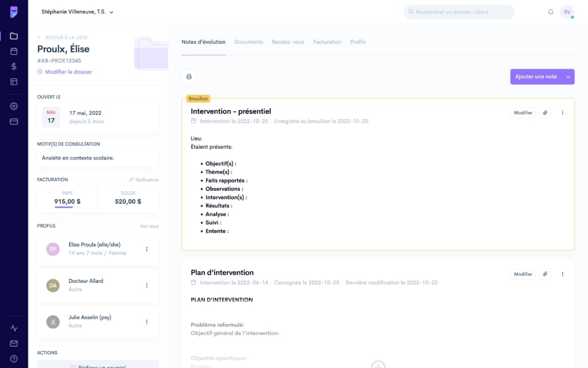The height and width of the screenshot is (368, 588).
Task: Click Enregistré au brouillon le 2022-10-25 text
Action: click(321, 121)
